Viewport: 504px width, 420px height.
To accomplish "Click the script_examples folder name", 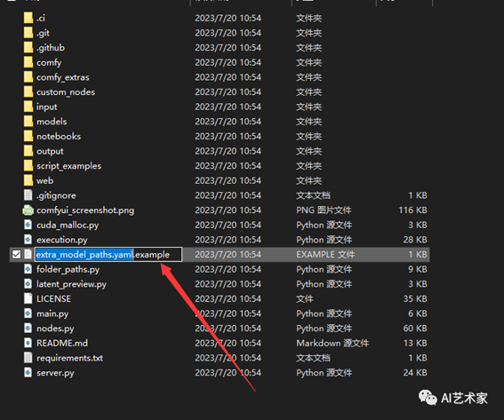I will [68, 166].
